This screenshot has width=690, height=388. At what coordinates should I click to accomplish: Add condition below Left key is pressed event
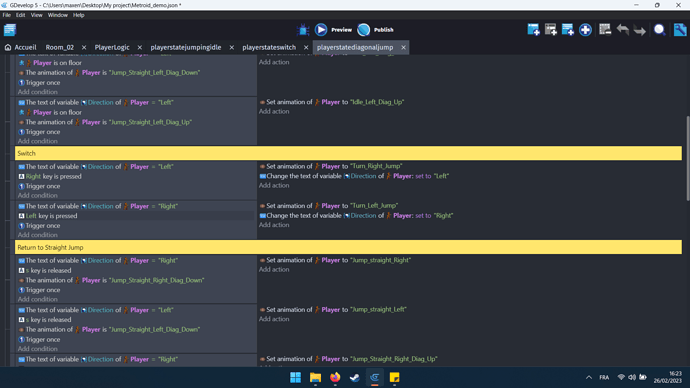[x=37, y=235]
